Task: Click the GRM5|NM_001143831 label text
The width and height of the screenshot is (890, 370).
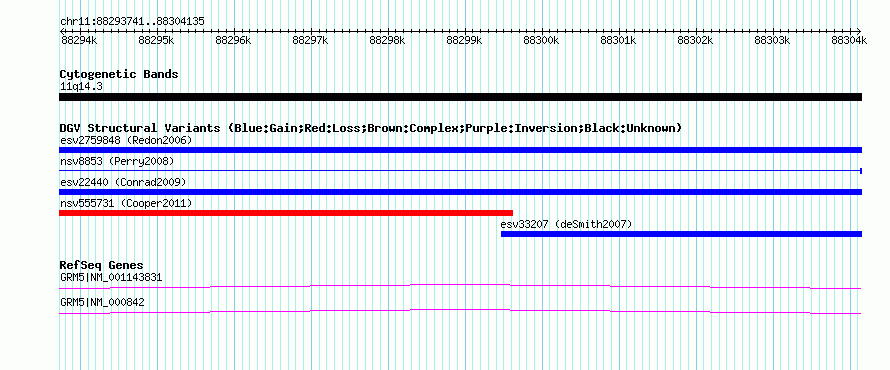Action: pos(111,278)
